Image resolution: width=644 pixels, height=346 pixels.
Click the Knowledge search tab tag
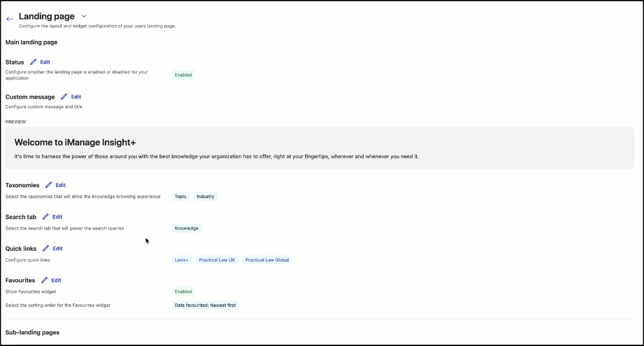click(187, 228)
